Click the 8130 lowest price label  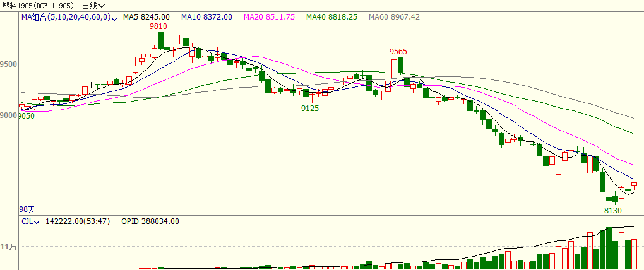[x=613, y=211]
